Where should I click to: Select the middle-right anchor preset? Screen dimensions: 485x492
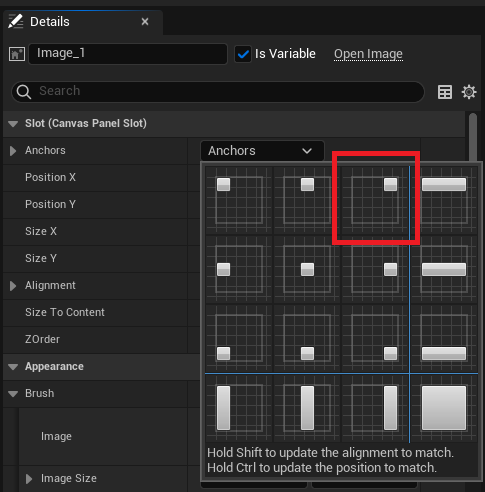tap(375, 269)
